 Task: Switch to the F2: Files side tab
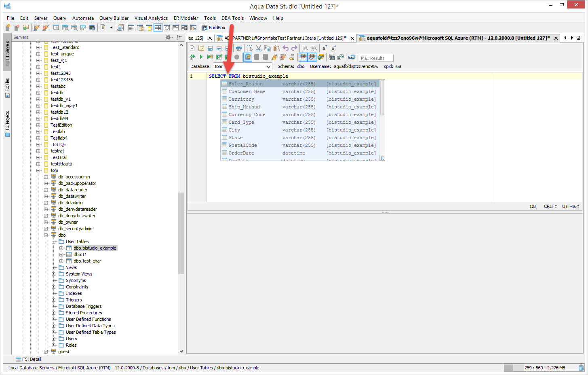(x=7, y=88)
